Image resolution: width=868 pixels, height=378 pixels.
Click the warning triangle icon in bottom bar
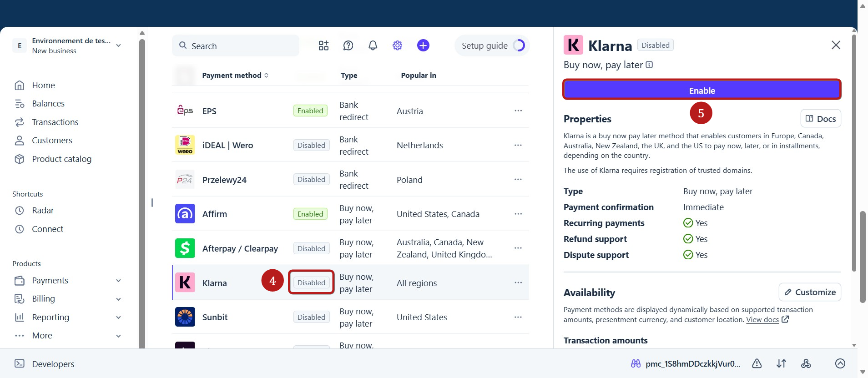[x=757, y=363]
